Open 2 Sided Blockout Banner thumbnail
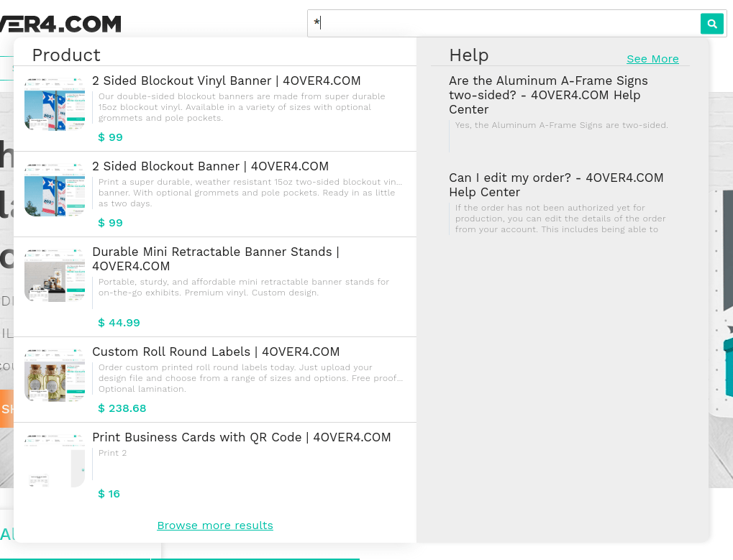The image size is (733, 560). (55, 190)
